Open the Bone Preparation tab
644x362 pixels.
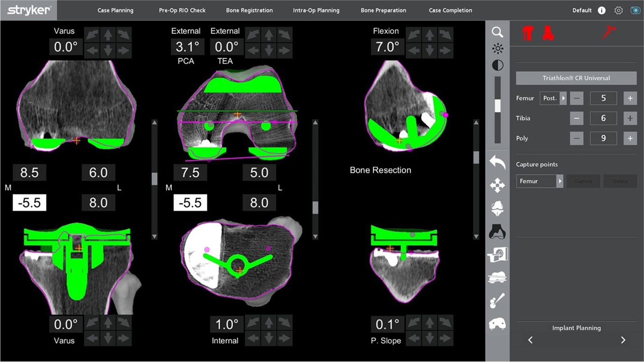(383, 10)
